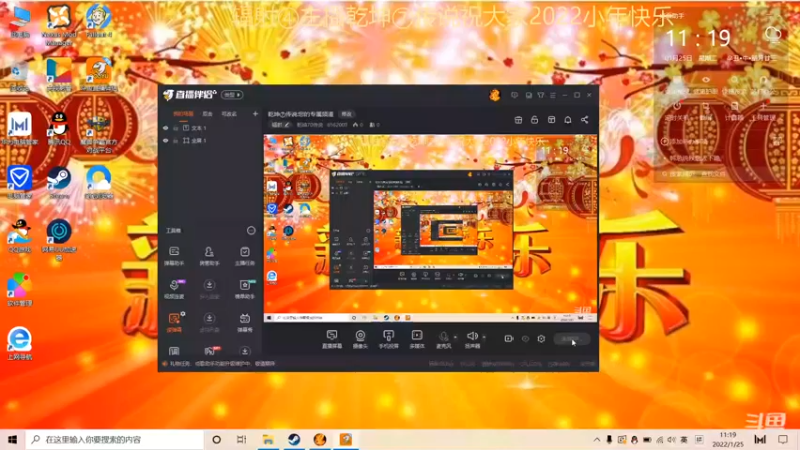Open the ranking assistant tool
This screenshot has height=450, width=800.
[x=245, y=289]
